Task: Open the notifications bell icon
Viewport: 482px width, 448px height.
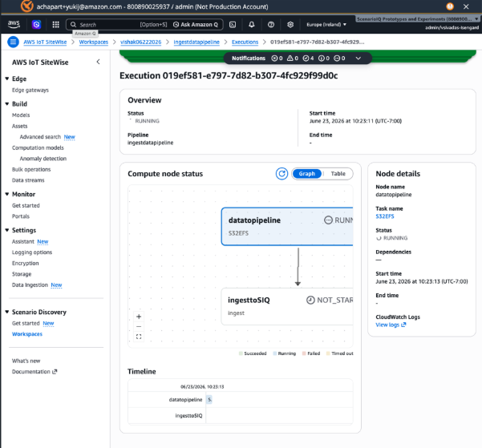Action: 252,25
